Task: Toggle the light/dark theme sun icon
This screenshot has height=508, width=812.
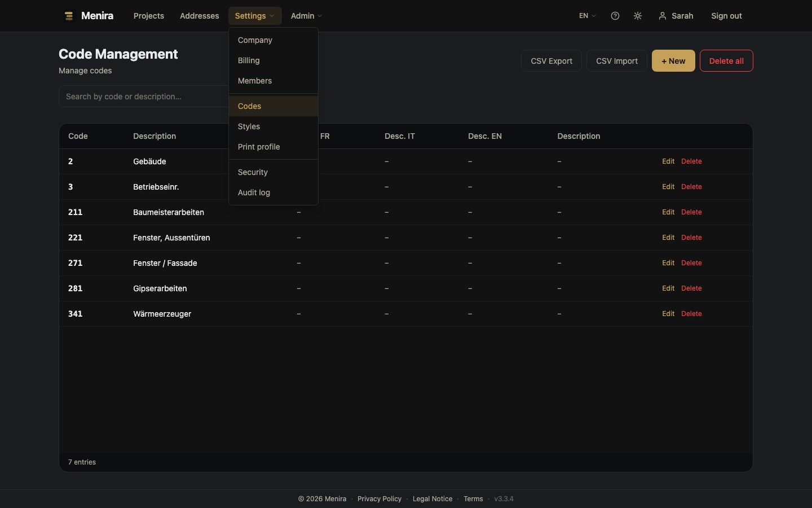Action: click(638, 16)
